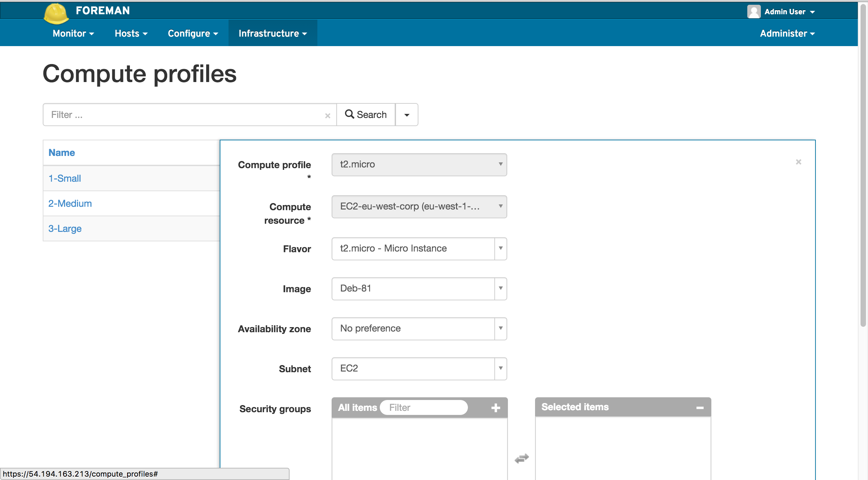Screen dimensions: 868x480
Task: Open the Infrastructure menu
Action: 273,33
